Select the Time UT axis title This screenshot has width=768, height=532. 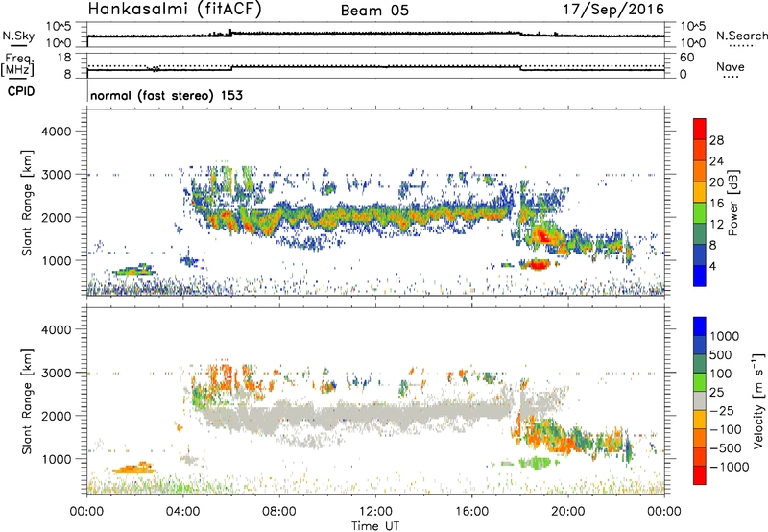click(x=375, y=525)
